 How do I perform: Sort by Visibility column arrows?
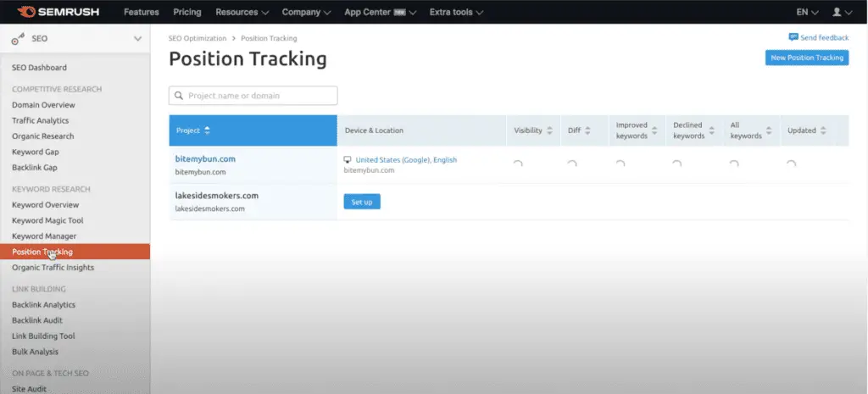tap(549, 130)
